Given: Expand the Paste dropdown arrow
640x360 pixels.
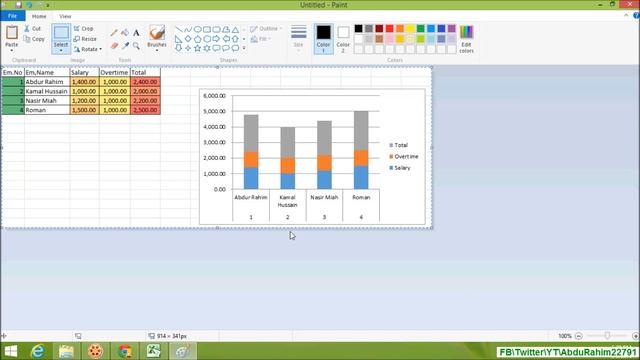Looking at the screenshot, I should 11,51.
